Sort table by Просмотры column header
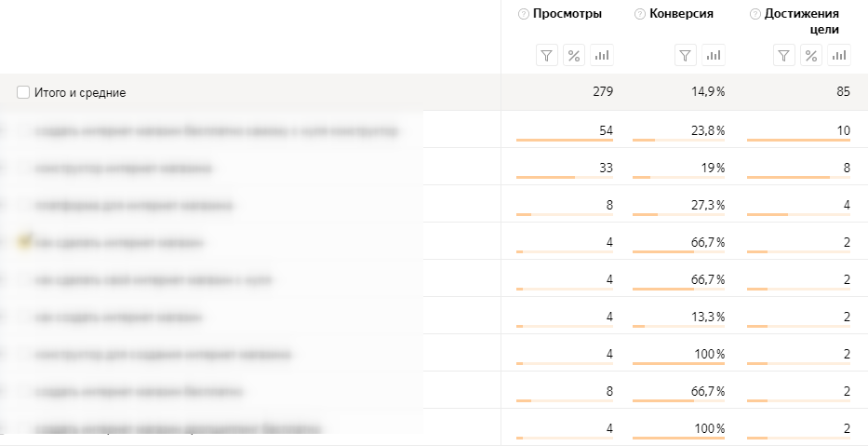This screenshot has height=446, width=868. pyautogui.click(x=568, y=14)
